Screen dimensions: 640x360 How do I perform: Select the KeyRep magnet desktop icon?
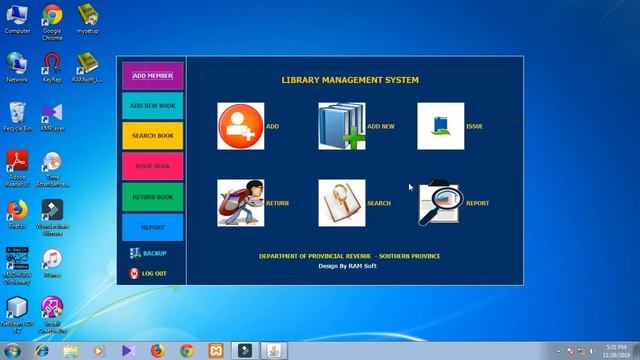[x=52, y=68]
